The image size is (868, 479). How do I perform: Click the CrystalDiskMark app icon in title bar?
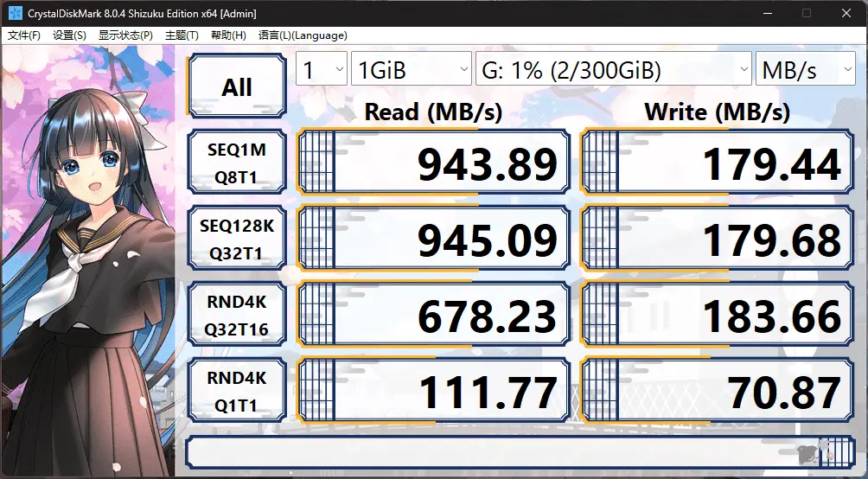(x=15, y=13)
